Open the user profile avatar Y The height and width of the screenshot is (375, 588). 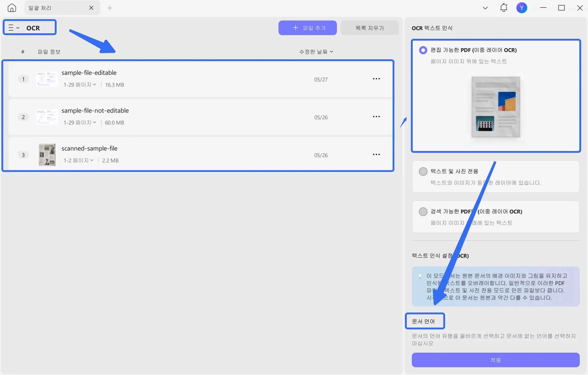click(522, 8)
